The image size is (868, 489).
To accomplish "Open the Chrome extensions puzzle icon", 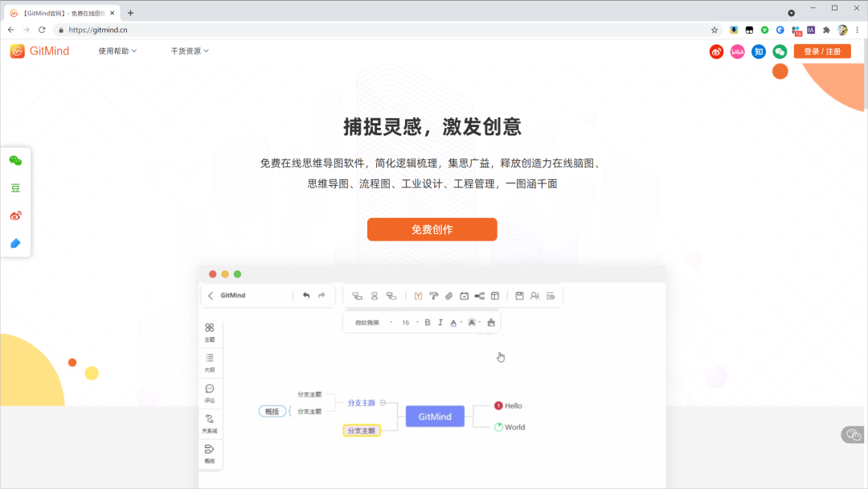I will [826, 30].
